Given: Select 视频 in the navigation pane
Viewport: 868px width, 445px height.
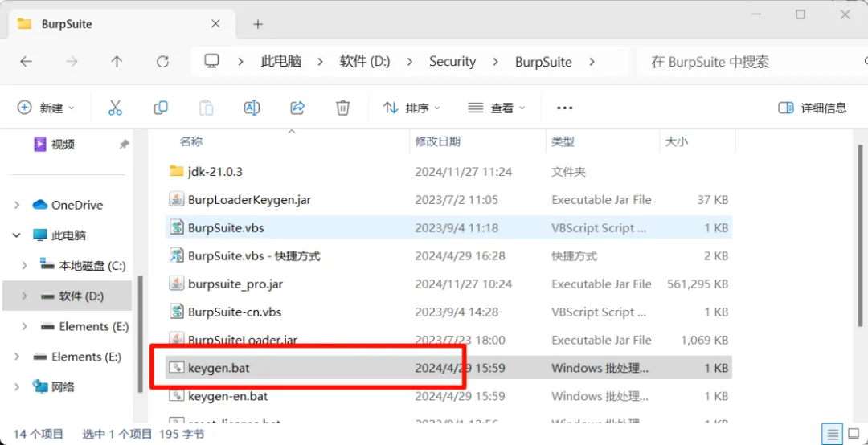Looking at the screenshot, I should [63, 145].
